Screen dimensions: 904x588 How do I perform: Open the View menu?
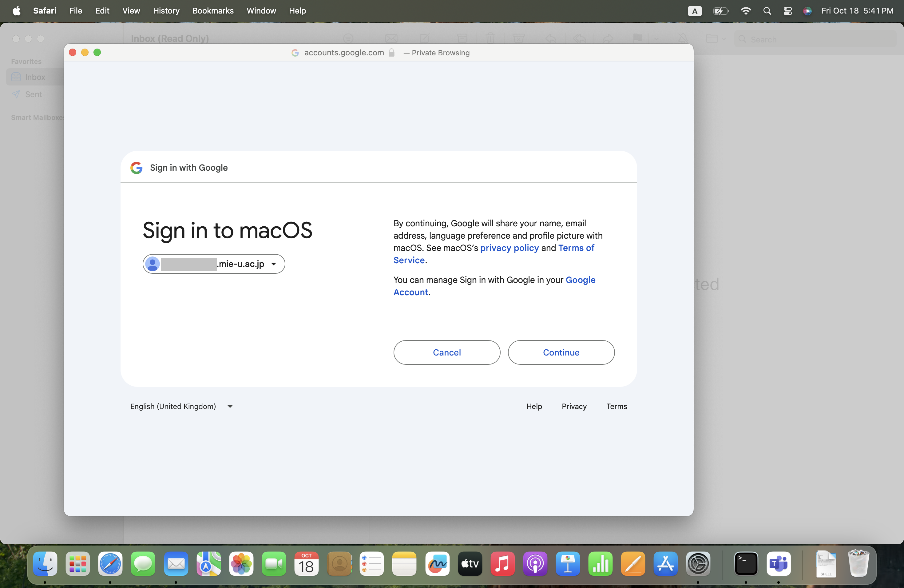131,11
